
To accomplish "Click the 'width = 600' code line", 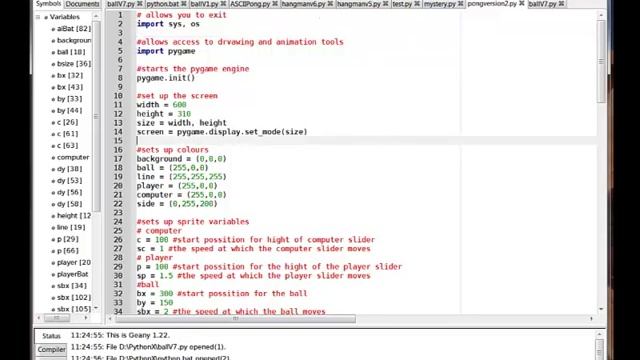I will (x=161, y=105).
